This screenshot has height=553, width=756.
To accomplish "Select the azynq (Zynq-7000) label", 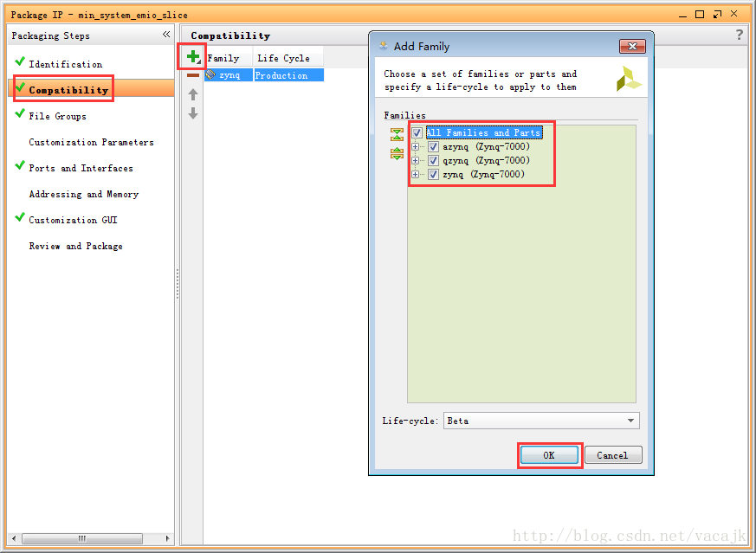I will (x=486, y=146).
